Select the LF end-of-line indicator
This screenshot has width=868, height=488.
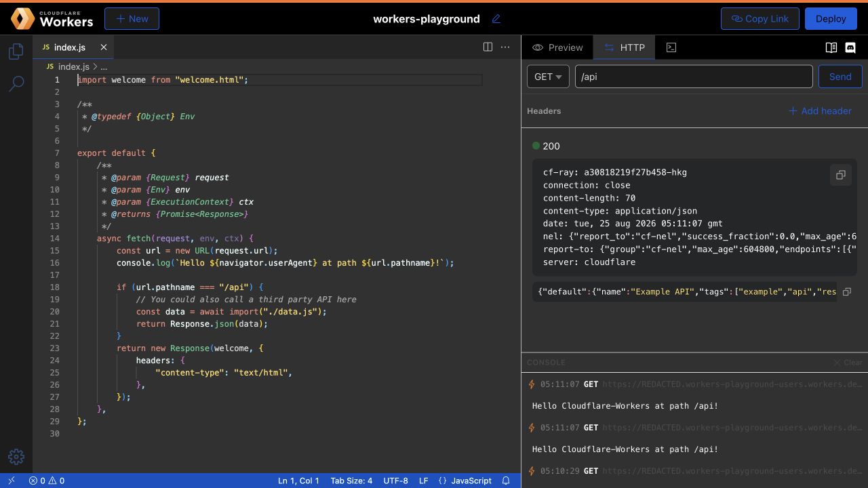click(x=423, y=481)
